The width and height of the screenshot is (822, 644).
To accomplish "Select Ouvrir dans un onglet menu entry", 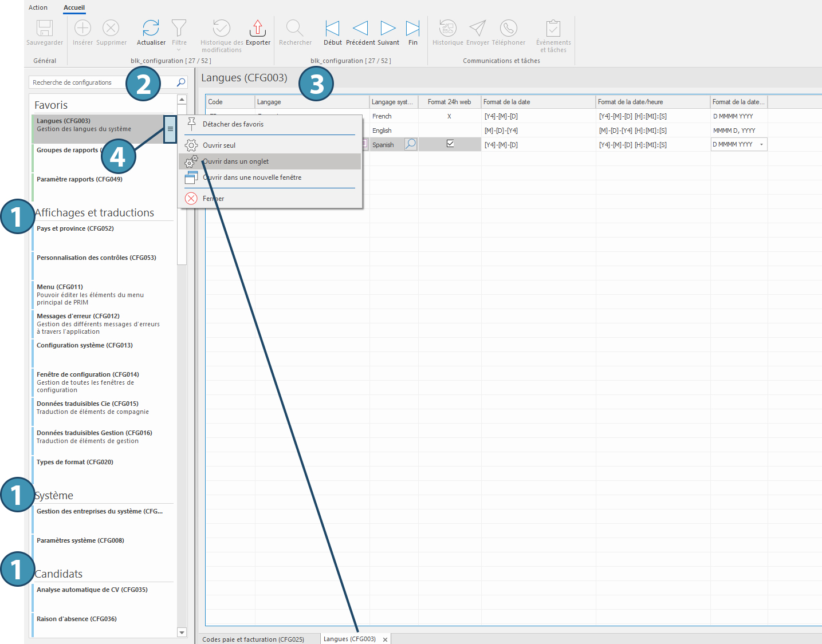I will point(235,161).
